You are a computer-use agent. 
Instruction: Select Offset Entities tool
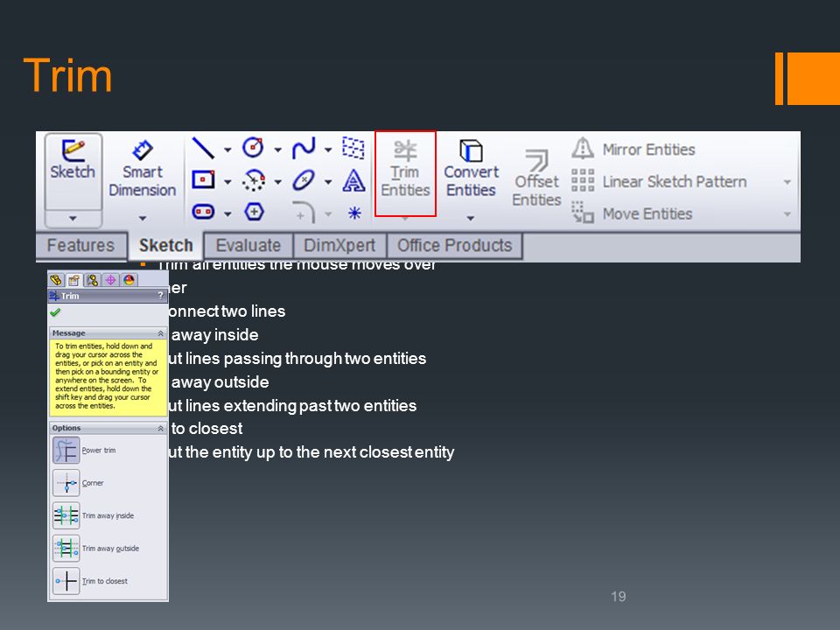pos(536,178)
